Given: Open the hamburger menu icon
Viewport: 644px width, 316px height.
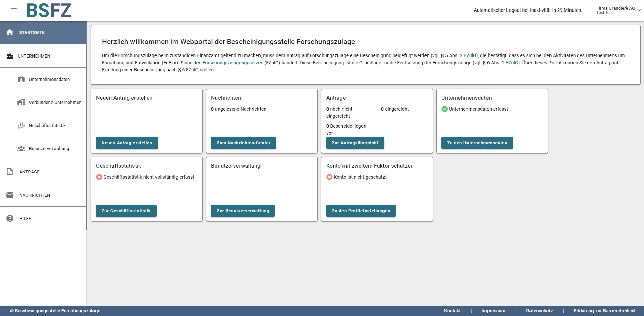Looking at the screenshot, I should pyautogui.click(x=14, y=10).
